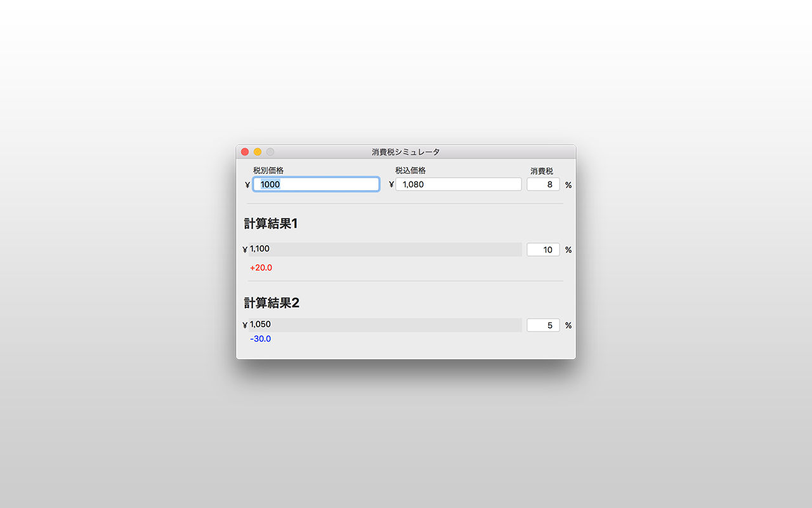The width and height of the screenshot is (812, 508).
Task: Click the yen symbol before the 税込価格 field
Action: [391, 185]
